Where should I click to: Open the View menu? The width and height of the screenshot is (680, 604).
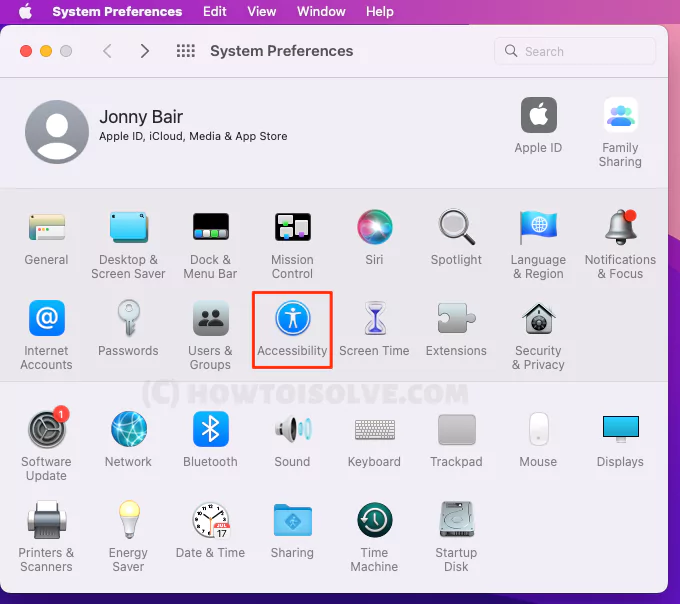[262, 11]
